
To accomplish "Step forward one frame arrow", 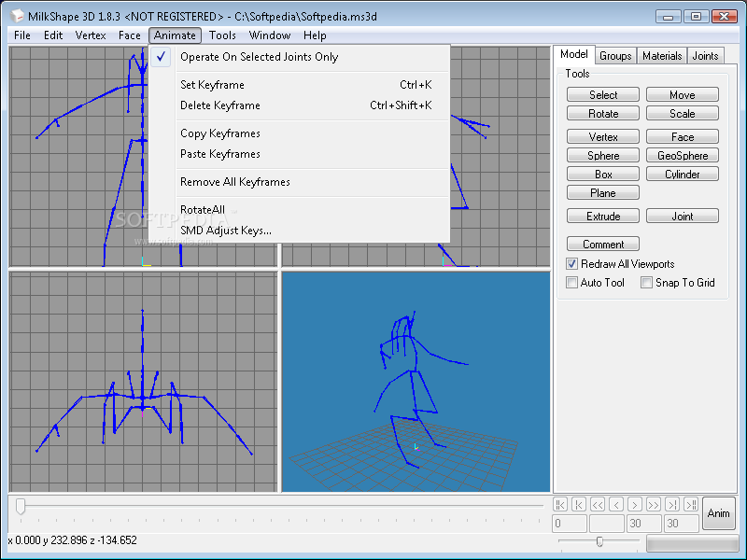I will coord(635,504).
